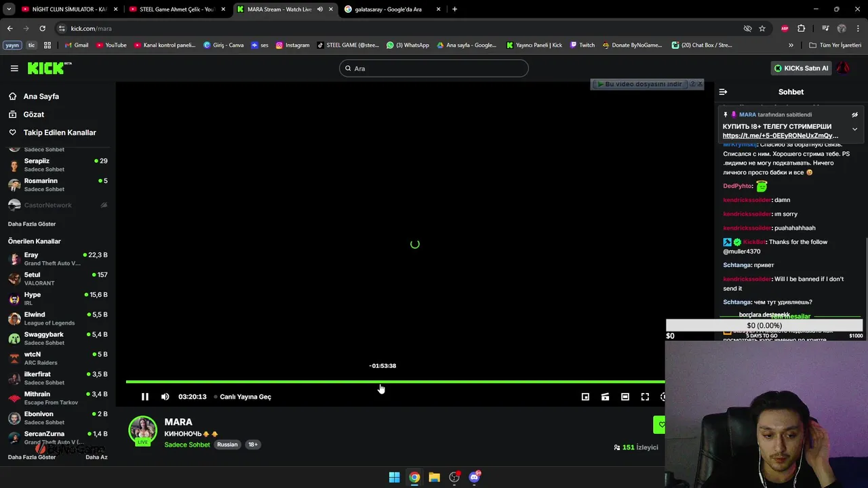This screenshot has height=488, width=868.
Task: Open offline CastorNetwork channel
Action: pos(58,205)
